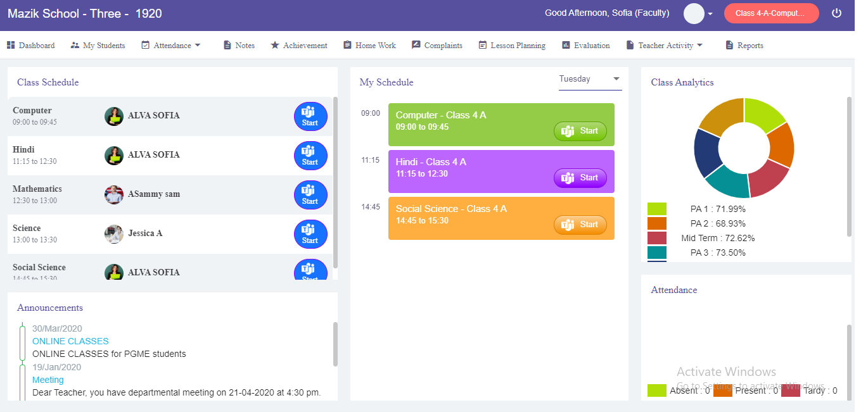Click the Home Work clipboard icon
Image resolution: width=868 pixels, height=412 pixels.
pyautogui.click(x=347, y=45)
